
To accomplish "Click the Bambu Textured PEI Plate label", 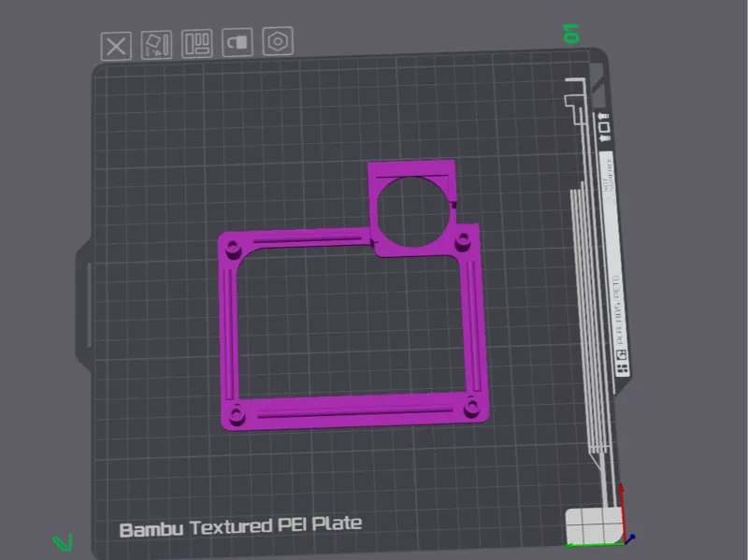I will tap(240, 526).
